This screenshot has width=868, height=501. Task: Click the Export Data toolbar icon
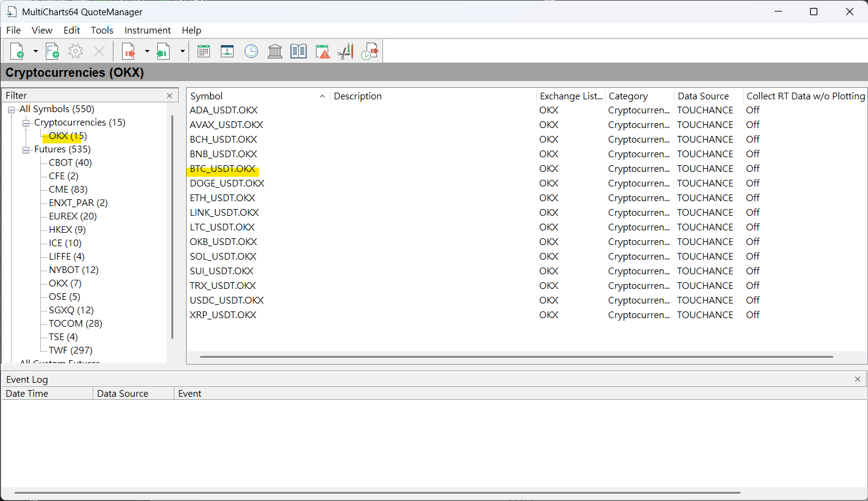pyautogui.click(x=128, y=52)
